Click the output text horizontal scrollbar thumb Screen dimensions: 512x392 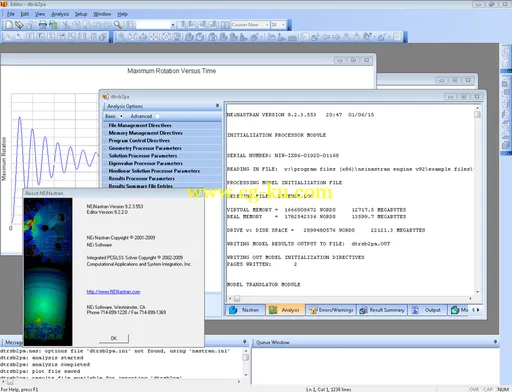[237, 299]
